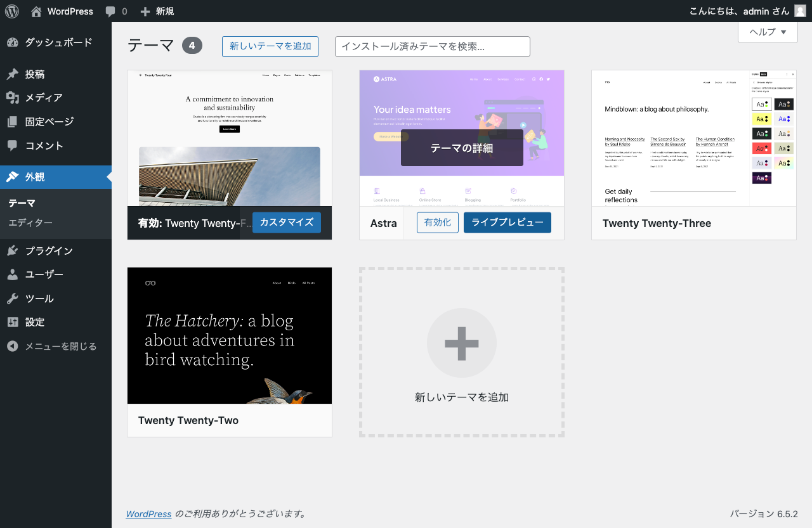
Task: Click the 外観 paintbrush icon
Action: click(13, 177)
